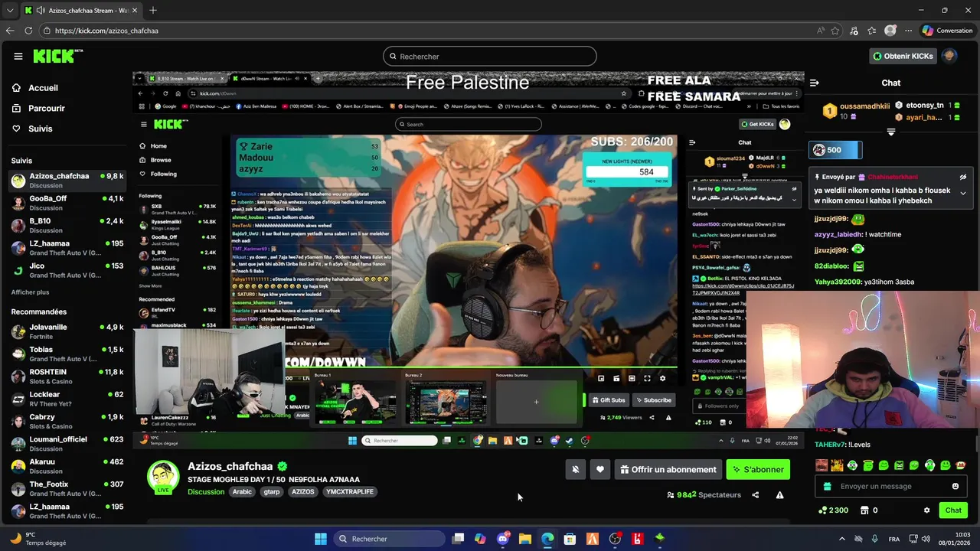Open the gift icon in message box
This screenshot has height=551, width=980.
point(827,486)
